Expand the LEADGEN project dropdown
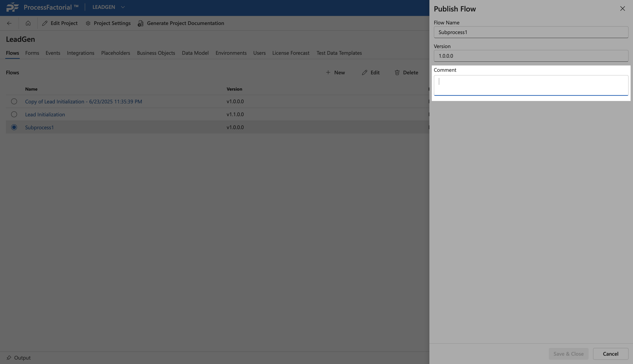 click(x=123, y=7)
